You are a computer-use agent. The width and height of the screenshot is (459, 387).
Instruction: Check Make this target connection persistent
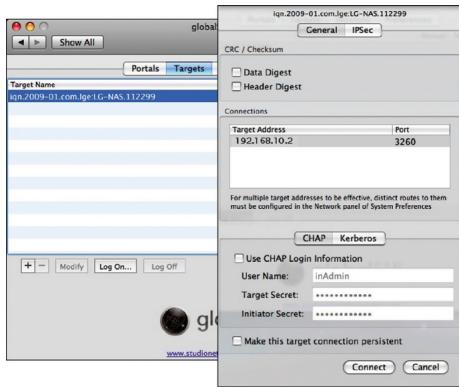237,341
